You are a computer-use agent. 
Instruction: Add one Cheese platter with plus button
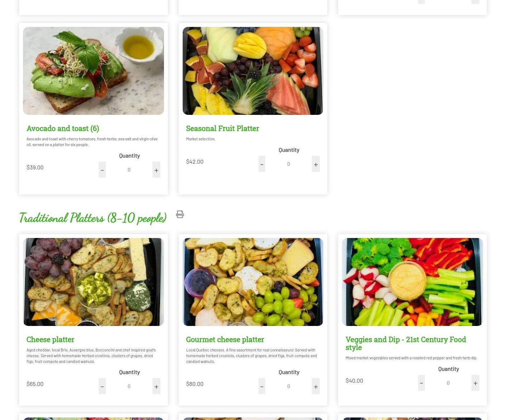[x=156, y=386]
